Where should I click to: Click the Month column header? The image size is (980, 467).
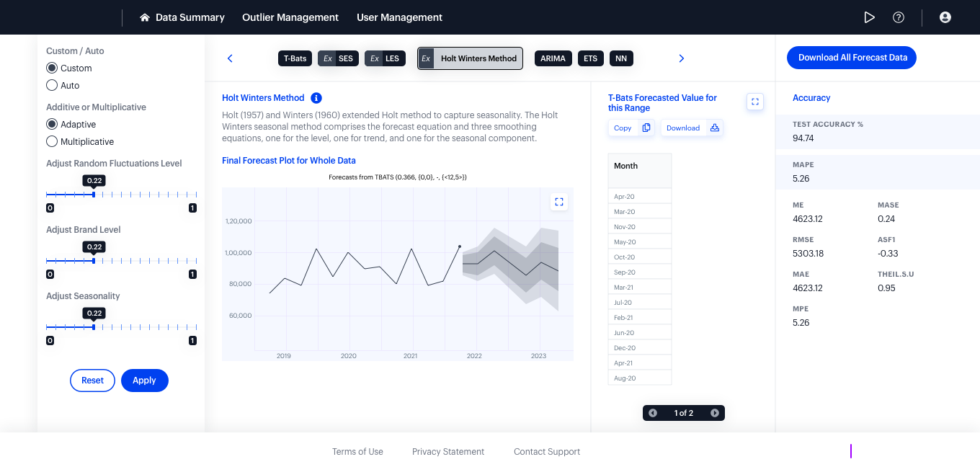640,170
